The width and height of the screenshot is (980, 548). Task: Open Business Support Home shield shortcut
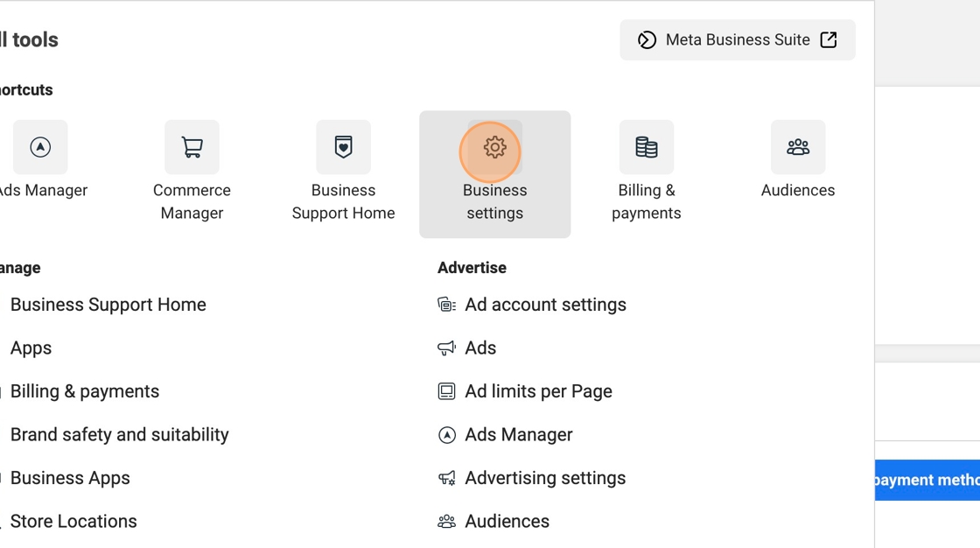(x=343, y=147)
